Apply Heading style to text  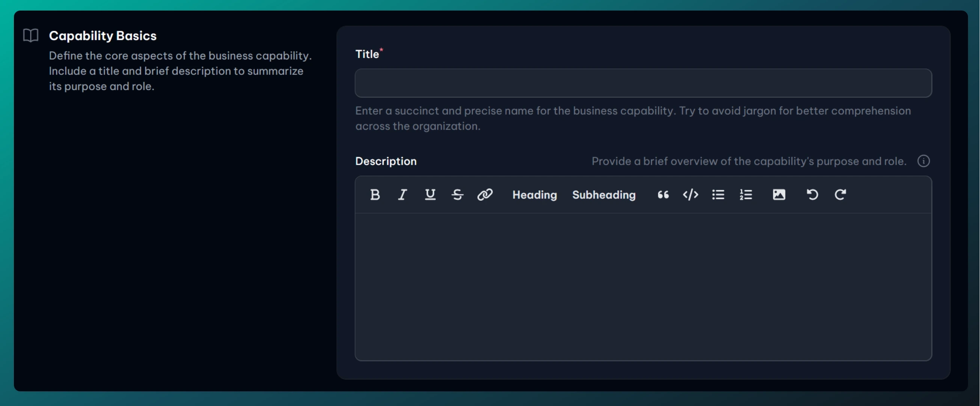pos(535,195)
